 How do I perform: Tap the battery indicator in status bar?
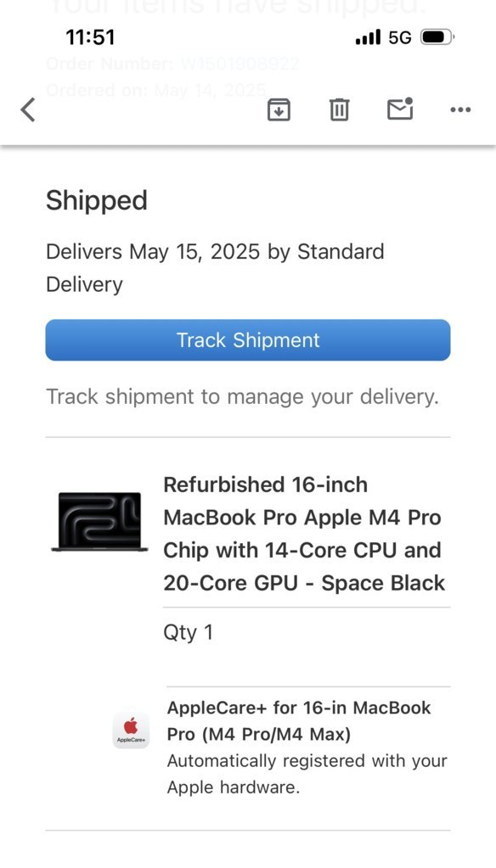437,37
